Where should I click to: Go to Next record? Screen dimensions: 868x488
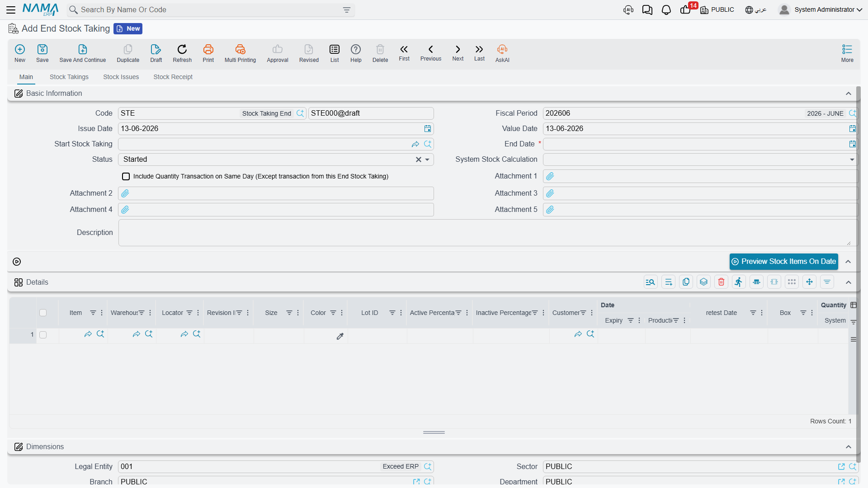coord(458,53)
